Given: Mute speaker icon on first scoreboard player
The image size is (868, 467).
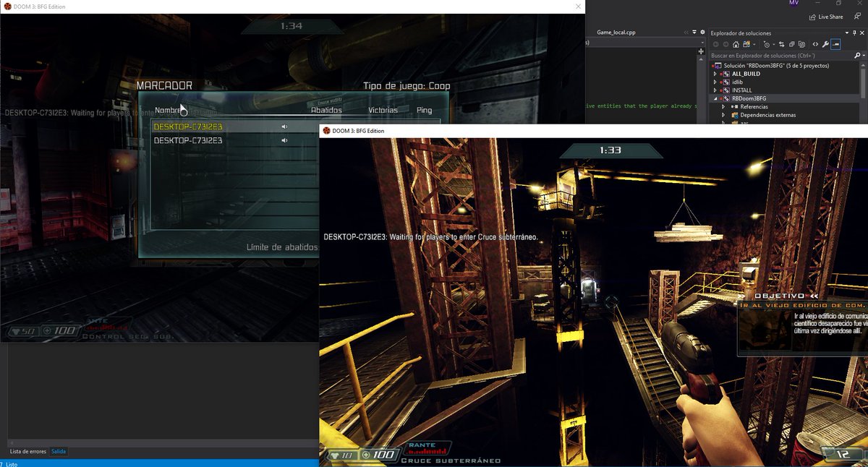Looking at the screenshot, I should tap(285, 127).
